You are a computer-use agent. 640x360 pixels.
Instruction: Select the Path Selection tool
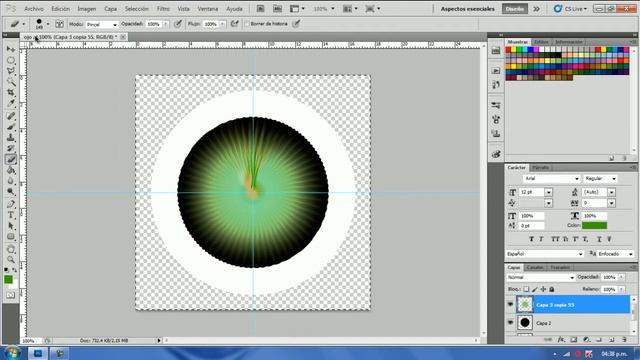click(x=11, y=226)
